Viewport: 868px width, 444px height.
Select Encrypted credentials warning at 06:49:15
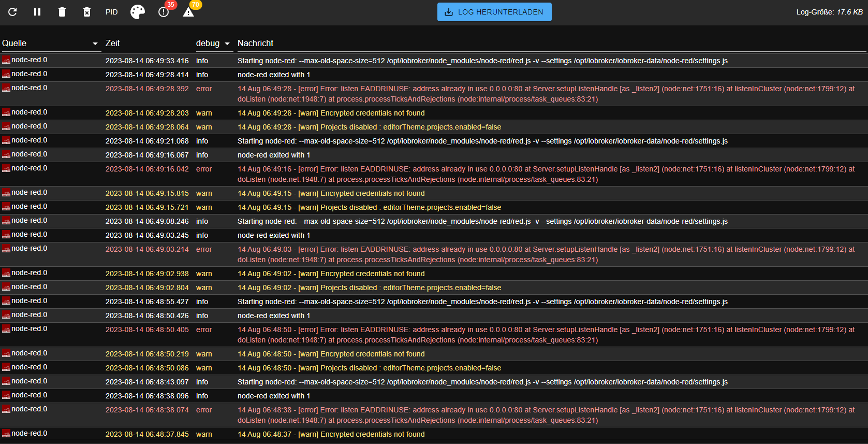click(331, 193)
